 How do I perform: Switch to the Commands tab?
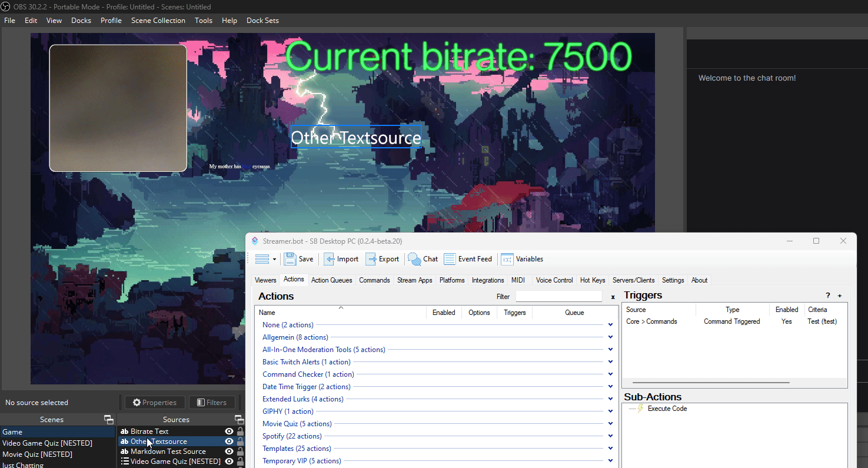[374, 280]
